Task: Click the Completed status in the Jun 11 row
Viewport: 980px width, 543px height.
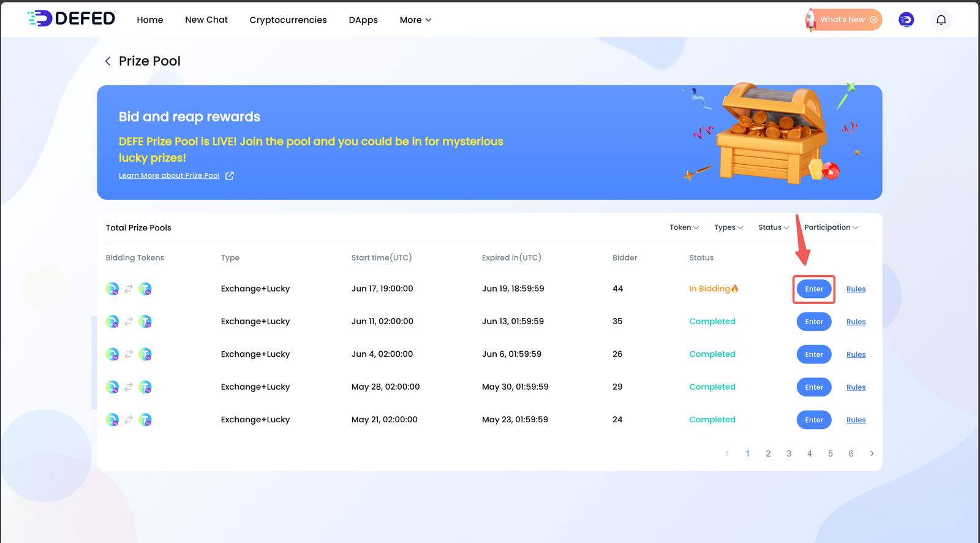Action: pos(712,321)
